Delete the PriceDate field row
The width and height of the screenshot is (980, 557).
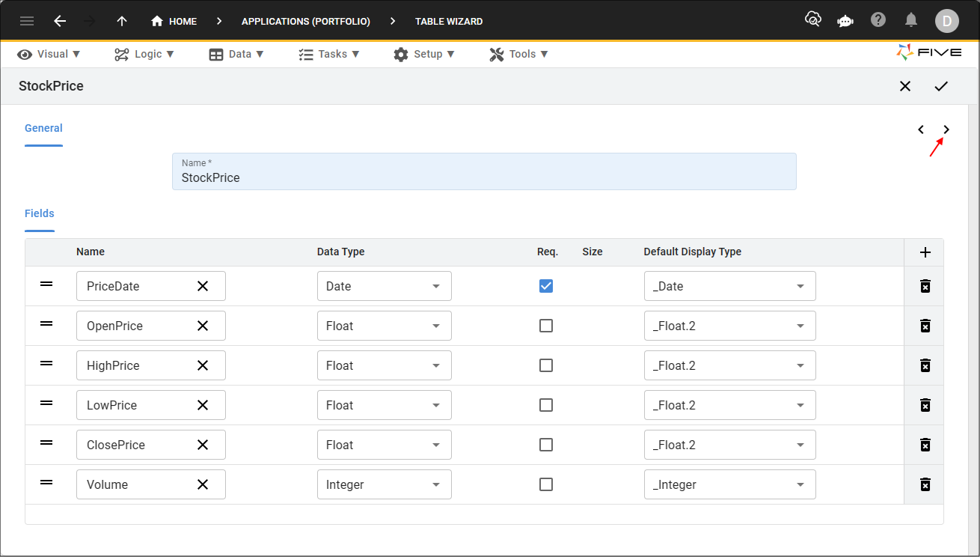click(x=925, y=286)
